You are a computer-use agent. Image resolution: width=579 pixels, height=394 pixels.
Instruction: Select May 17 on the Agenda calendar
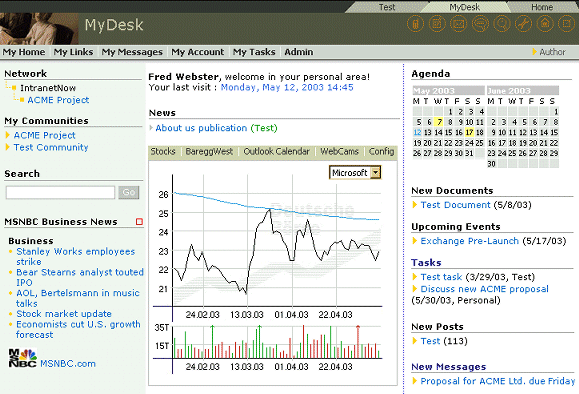pos(469,133)
